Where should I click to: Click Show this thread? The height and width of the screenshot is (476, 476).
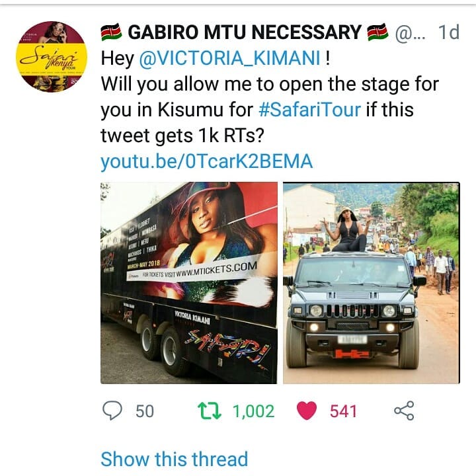point(175,459)
